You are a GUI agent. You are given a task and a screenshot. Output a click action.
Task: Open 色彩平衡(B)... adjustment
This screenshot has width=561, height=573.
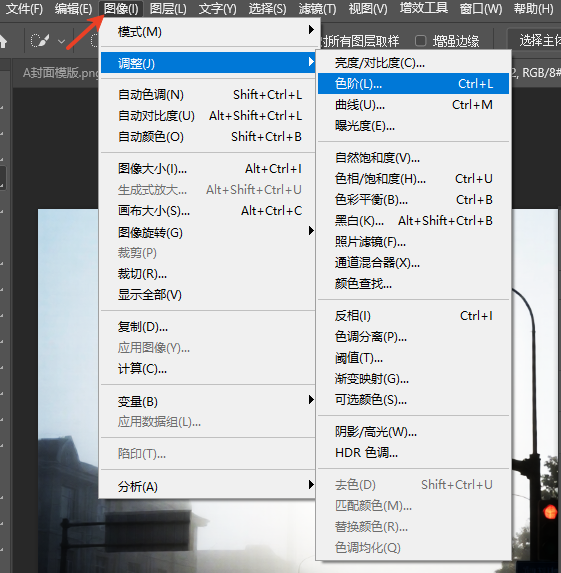coord(413,200)
